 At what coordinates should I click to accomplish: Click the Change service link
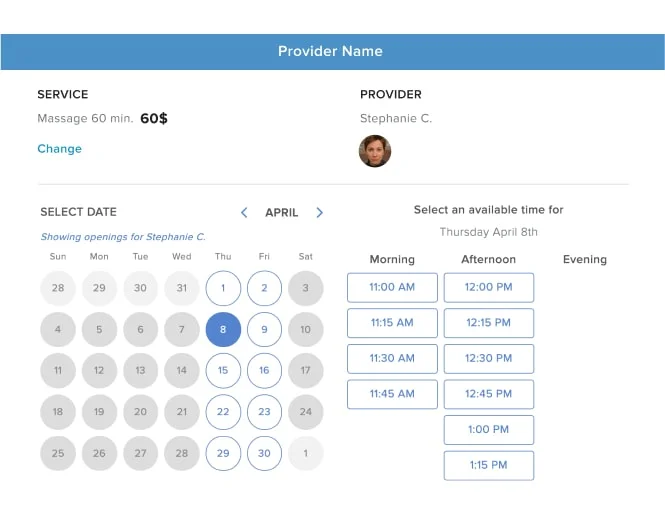tap(59, 149)
